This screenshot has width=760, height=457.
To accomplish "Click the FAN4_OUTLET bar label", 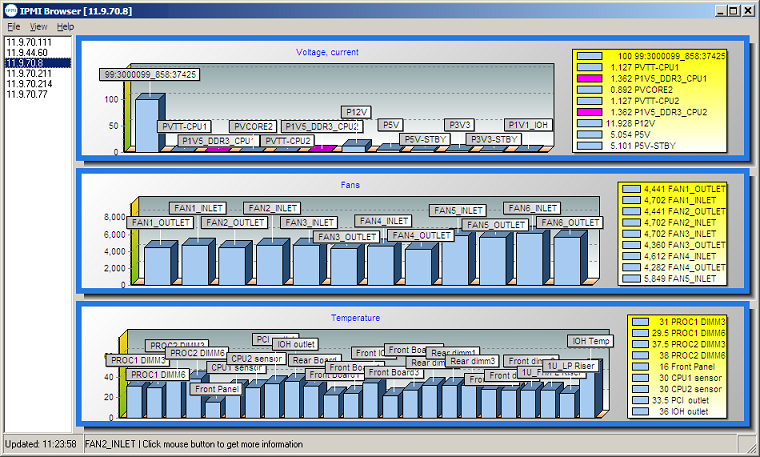I will tap(421, 236).
